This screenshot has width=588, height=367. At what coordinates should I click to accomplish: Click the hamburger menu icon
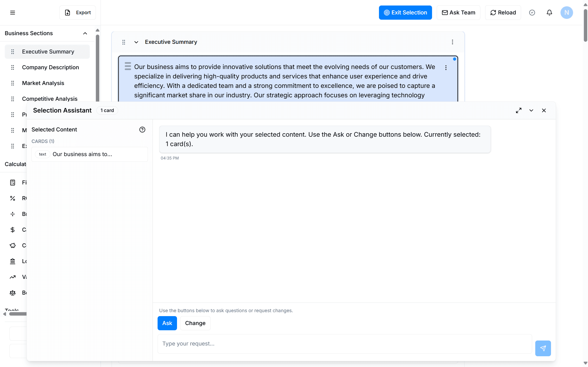click(13, 13)
